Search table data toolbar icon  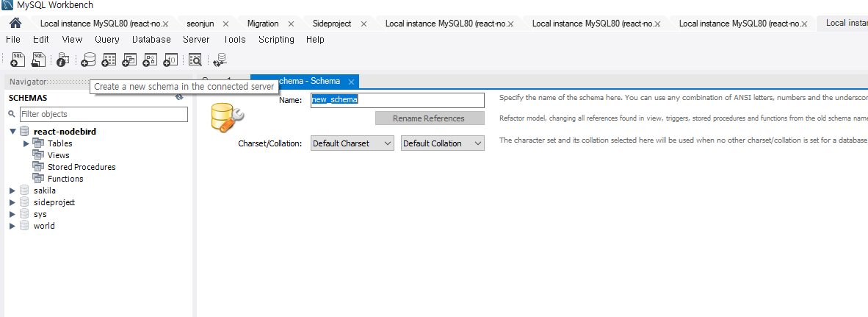[x=195, y=60]
